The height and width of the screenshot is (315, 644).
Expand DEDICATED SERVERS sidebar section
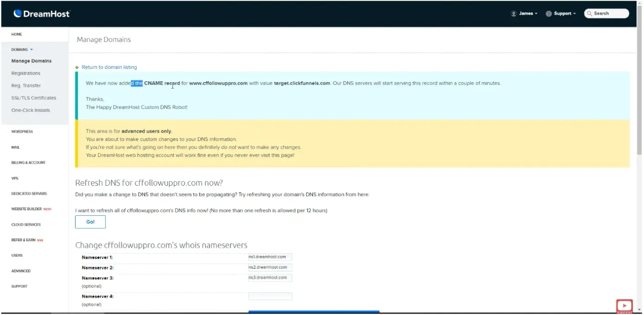pos(29,194)
